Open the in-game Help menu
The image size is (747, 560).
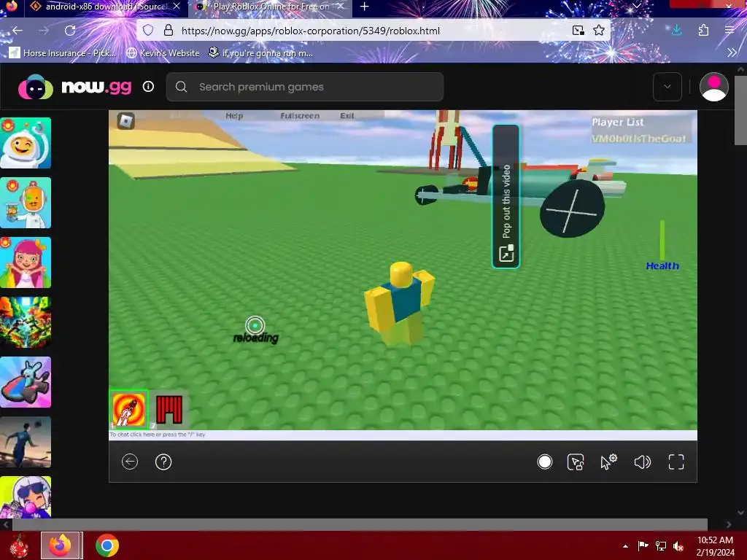coord(234,116)
